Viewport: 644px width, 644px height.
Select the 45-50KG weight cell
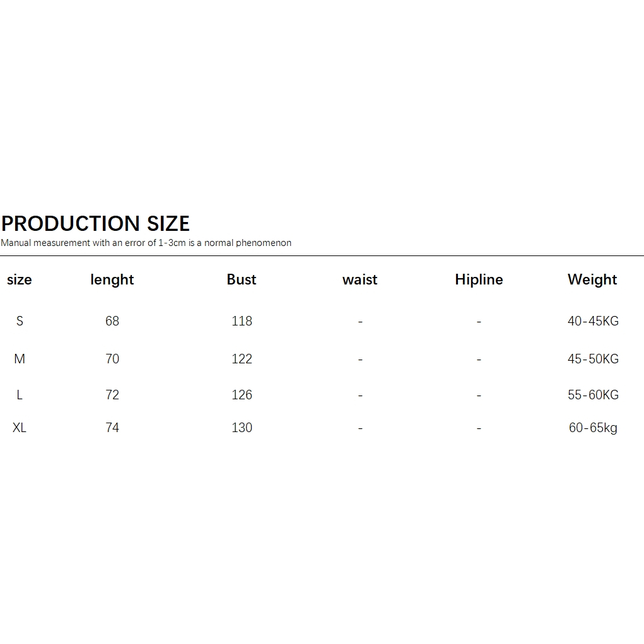pos(593,359)
